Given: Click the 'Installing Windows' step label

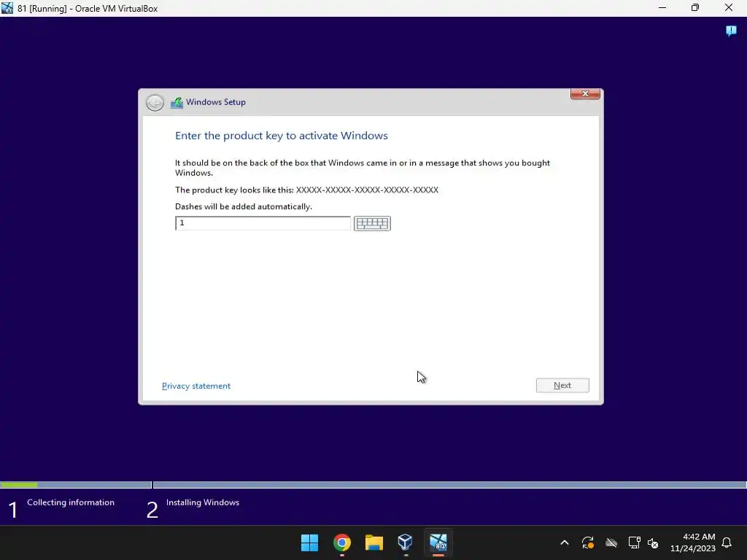Looking at the screenshot, I should 203,502.
